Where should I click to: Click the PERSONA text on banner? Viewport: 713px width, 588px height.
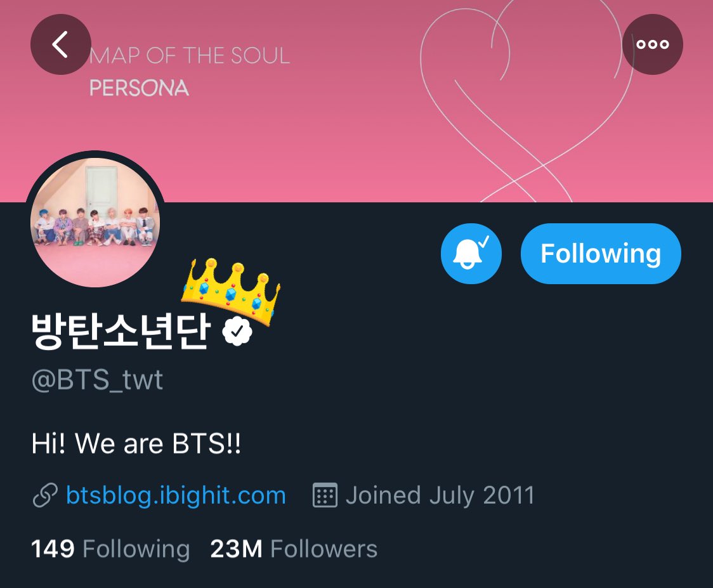coord(139,88)
